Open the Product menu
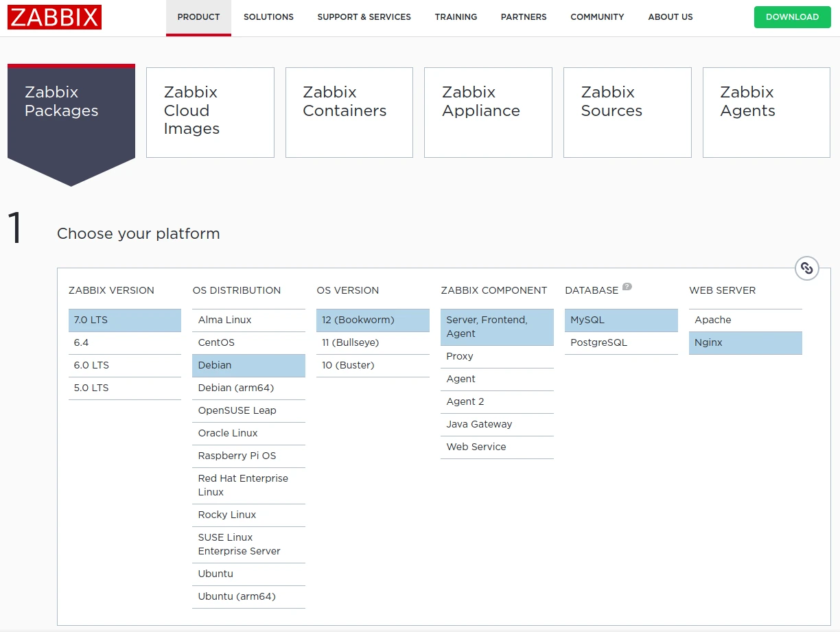 (x=198, y=17)
